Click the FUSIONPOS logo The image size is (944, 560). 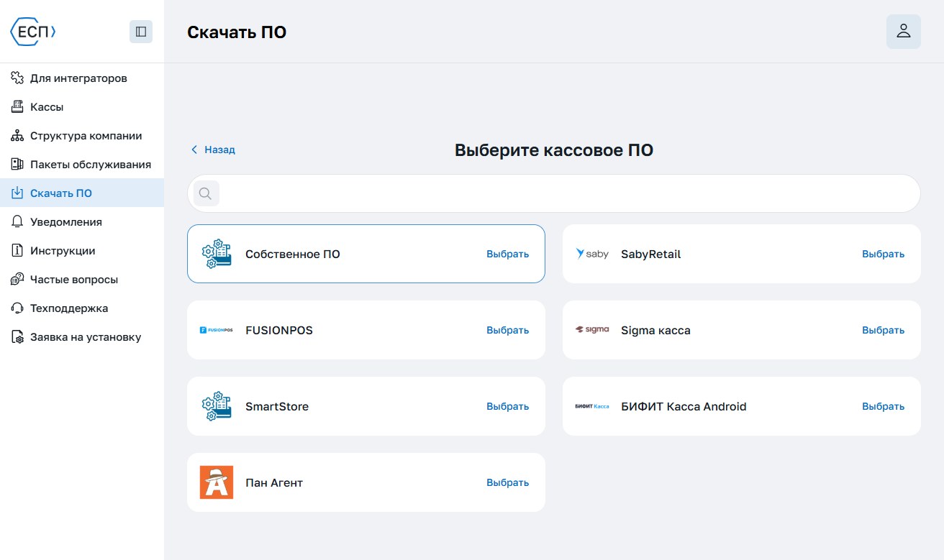coord(217,330)
